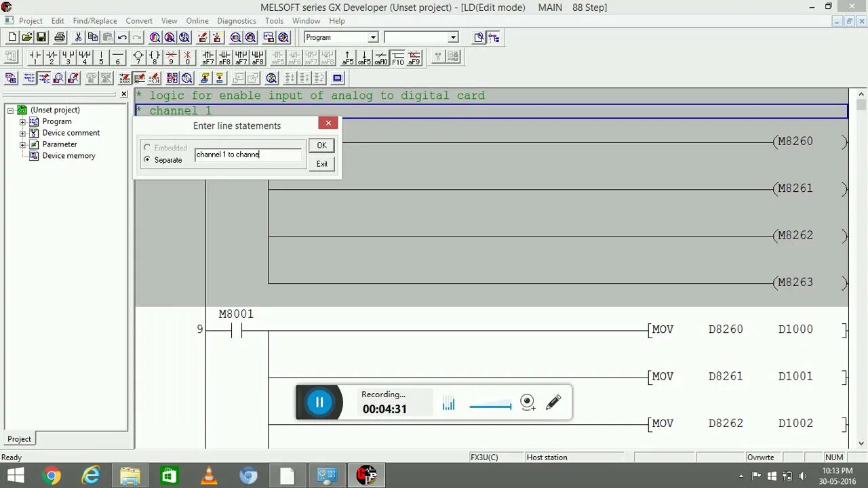Click the line statement text input field
Viewport: 868px width, 488px height.
pos(248,155)
